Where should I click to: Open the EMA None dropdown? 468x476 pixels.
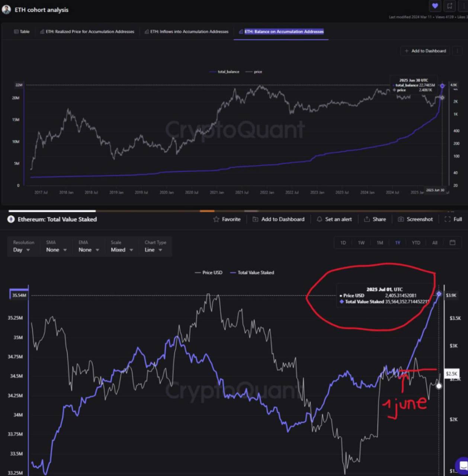tap(89, 246)
